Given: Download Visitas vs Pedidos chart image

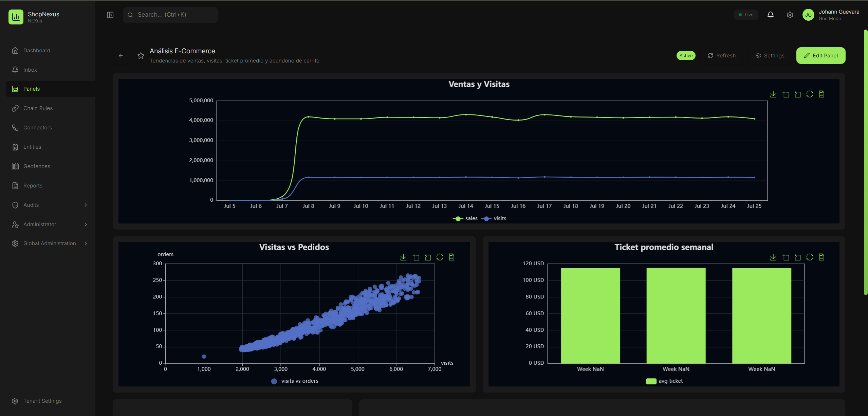Looking at the screenshot, I should click(x=403, y=257).
